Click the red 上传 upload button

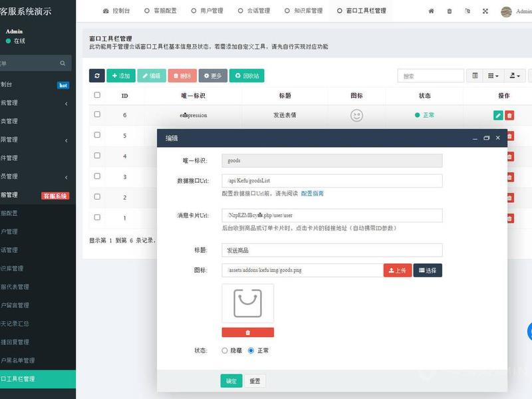point(398,270)
